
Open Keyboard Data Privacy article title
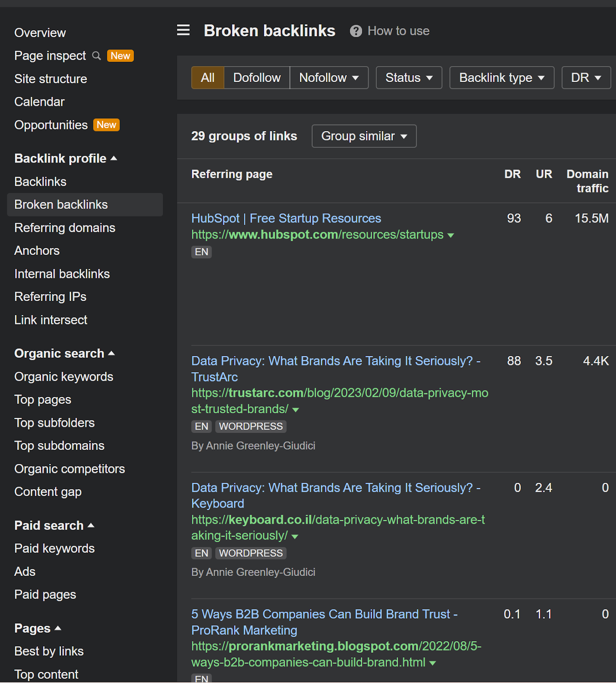tap(336, 496)
